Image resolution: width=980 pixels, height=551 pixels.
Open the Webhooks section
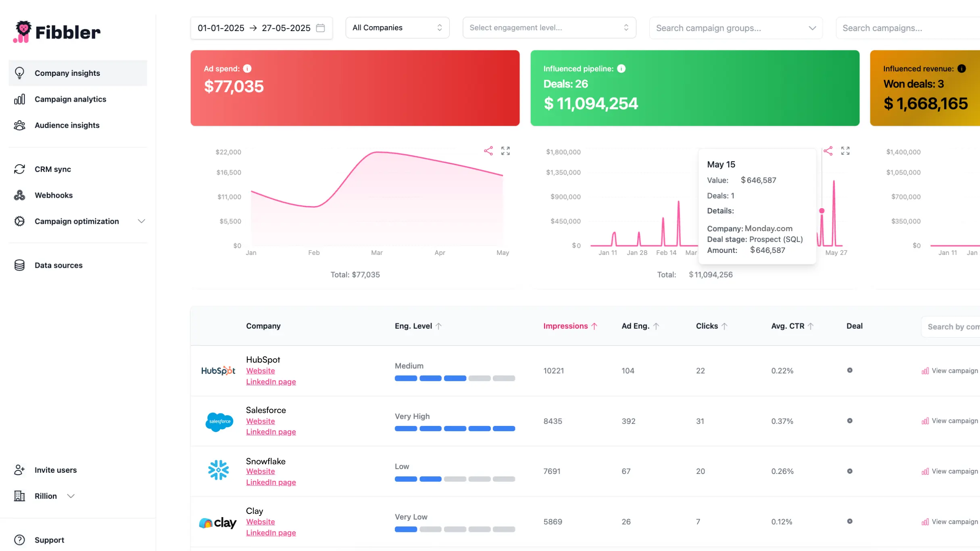tap(54, 195)
